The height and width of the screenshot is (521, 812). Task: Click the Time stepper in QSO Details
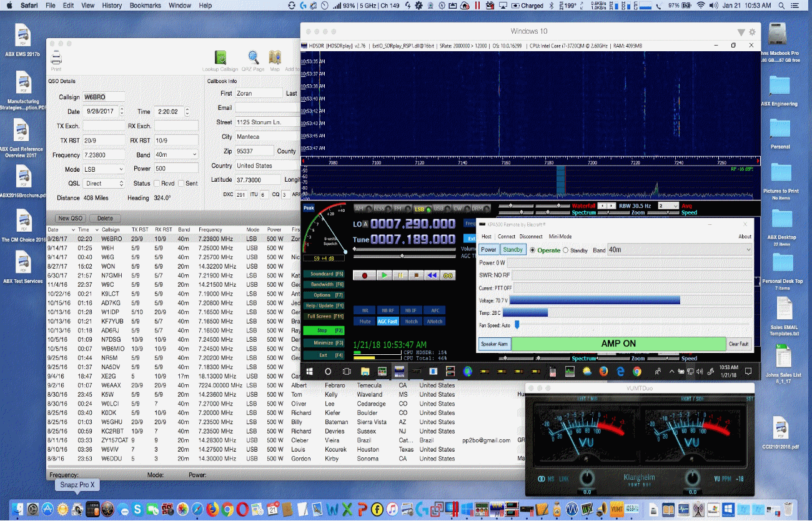tap(187, 111)
